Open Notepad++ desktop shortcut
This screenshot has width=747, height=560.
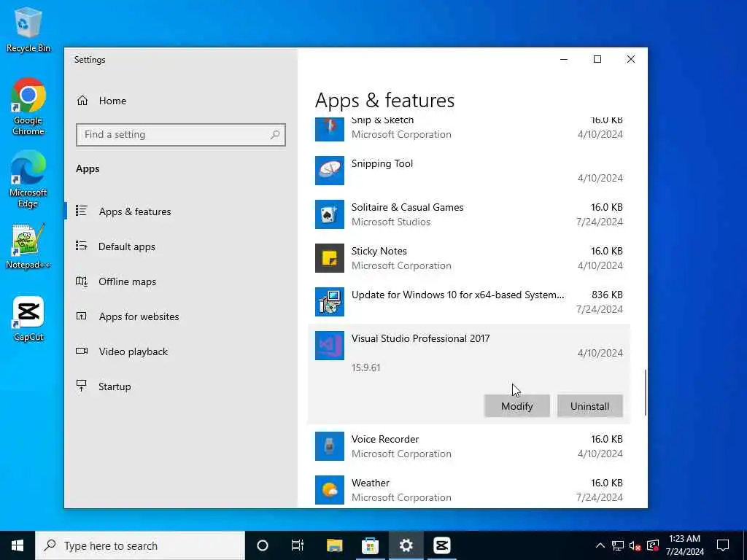(x=28, y=246)
